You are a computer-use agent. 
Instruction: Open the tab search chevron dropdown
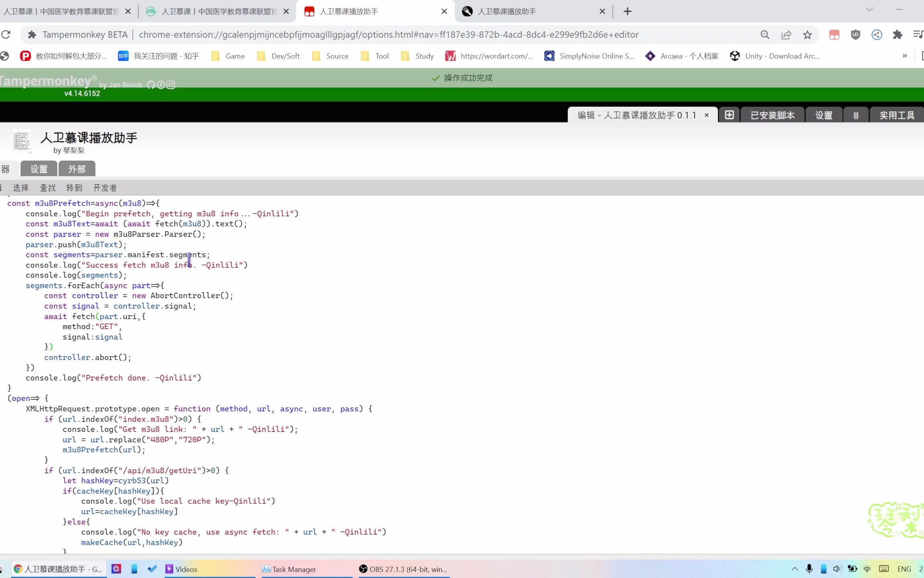tap(869, 10)
